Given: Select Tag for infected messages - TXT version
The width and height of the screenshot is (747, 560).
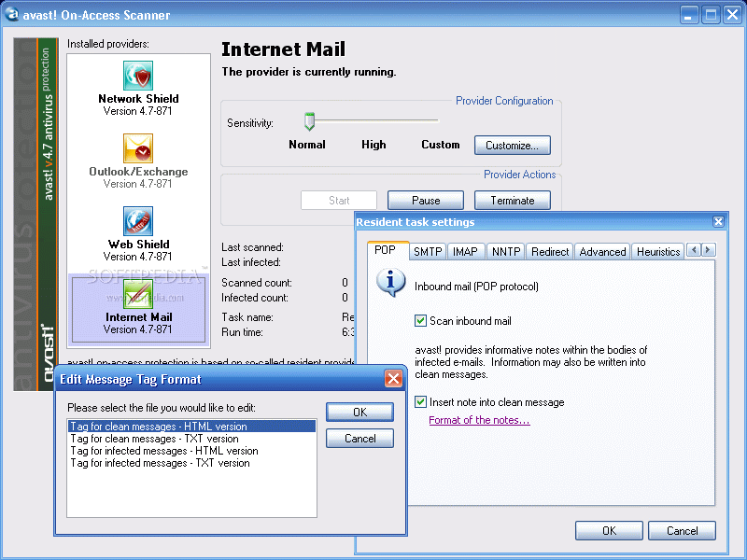Looking at the screenshot, I should click(192, 463).
